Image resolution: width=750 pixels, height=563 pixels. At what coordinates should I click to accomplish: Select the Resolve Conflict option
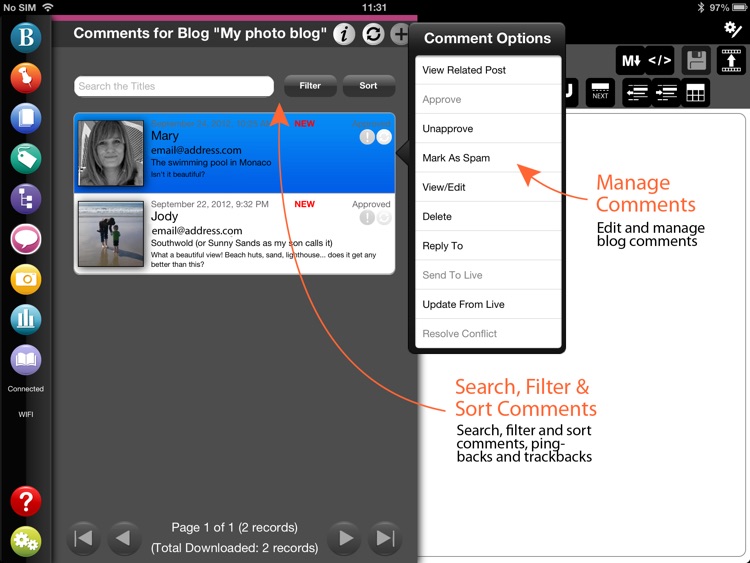tap(488, 333)
